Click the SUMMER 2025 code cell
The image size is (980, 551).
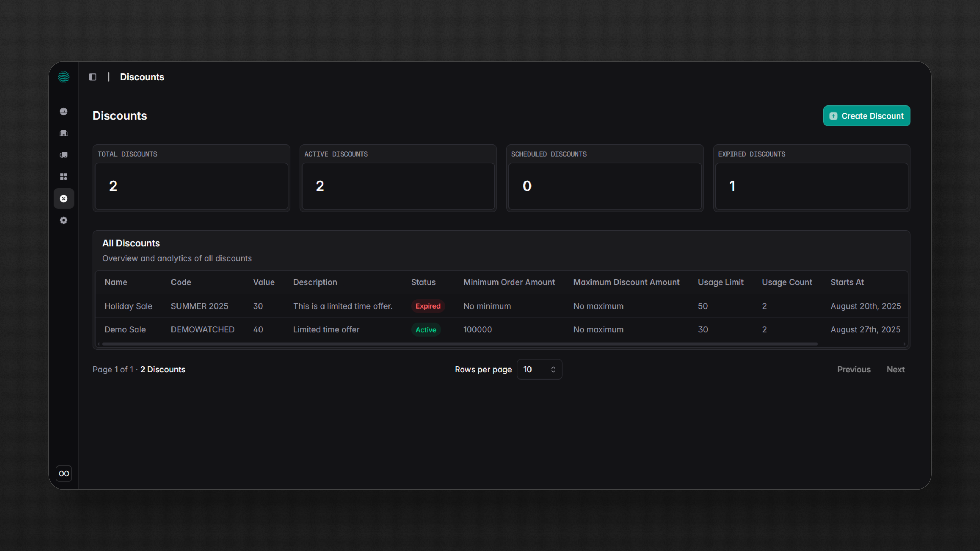(199, 306)
